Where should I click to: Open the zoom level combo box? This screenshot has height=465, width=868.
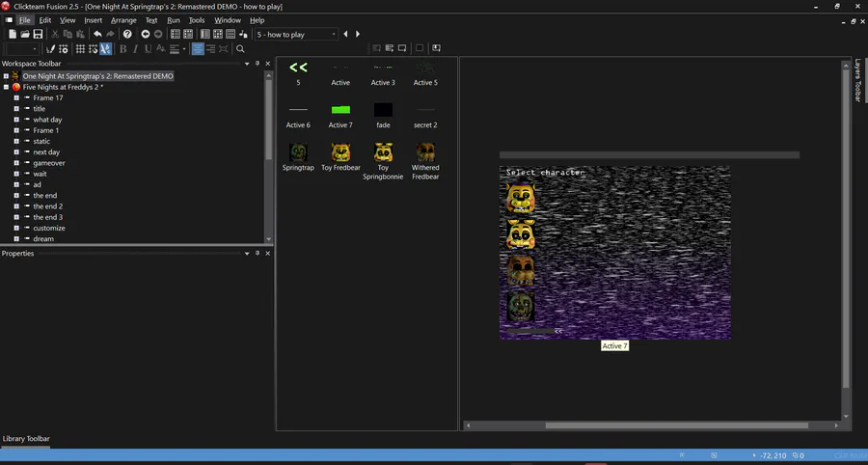coord(21,48)
